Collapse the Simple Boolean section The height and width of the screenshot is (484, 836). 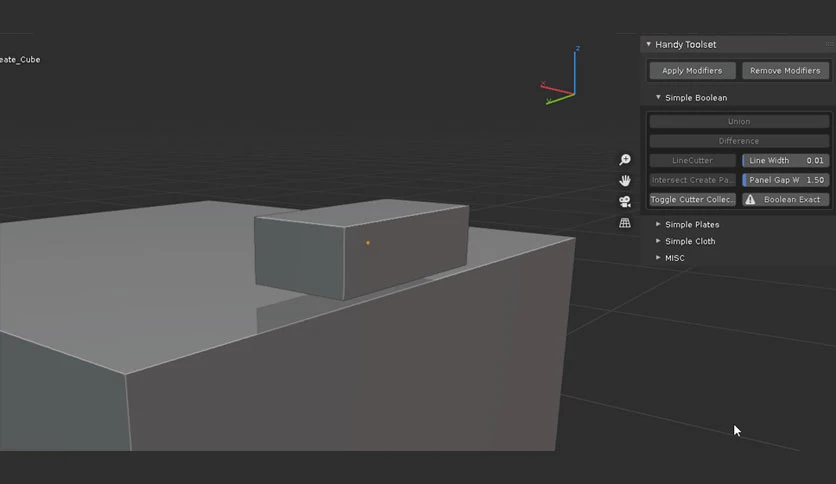(658, 98)
